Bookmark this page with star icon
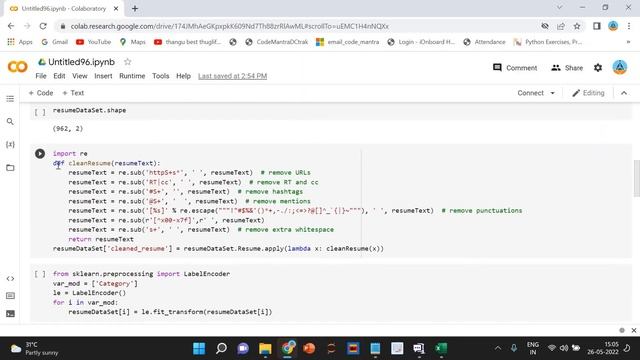Image resolution: width=640 pixels, height=360 pixels. (x=577, y=26)
